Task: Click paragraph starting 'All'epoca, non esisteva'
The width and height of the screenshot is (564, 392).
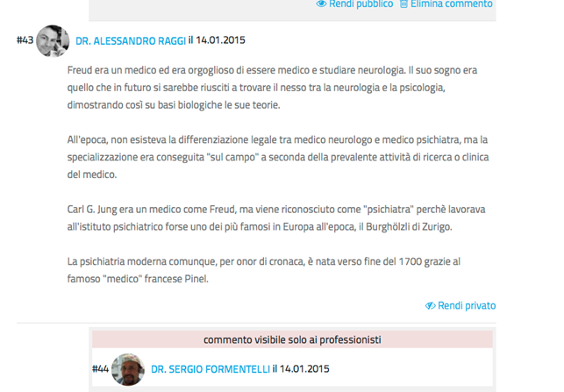Action: 278,157
